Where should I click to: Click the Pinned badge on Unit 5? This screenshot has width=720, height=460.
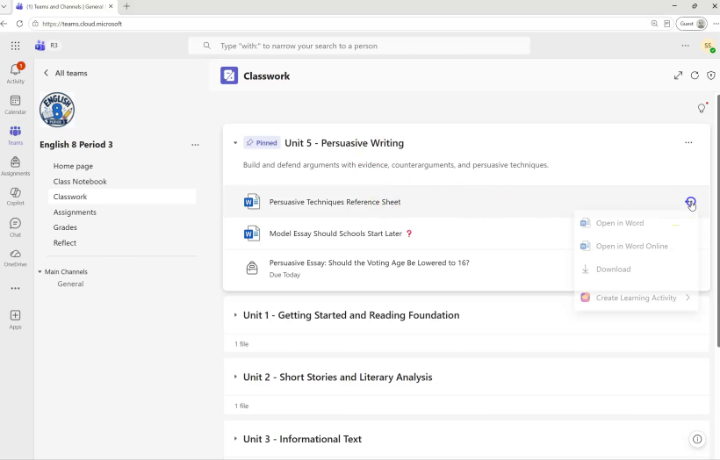262,143
